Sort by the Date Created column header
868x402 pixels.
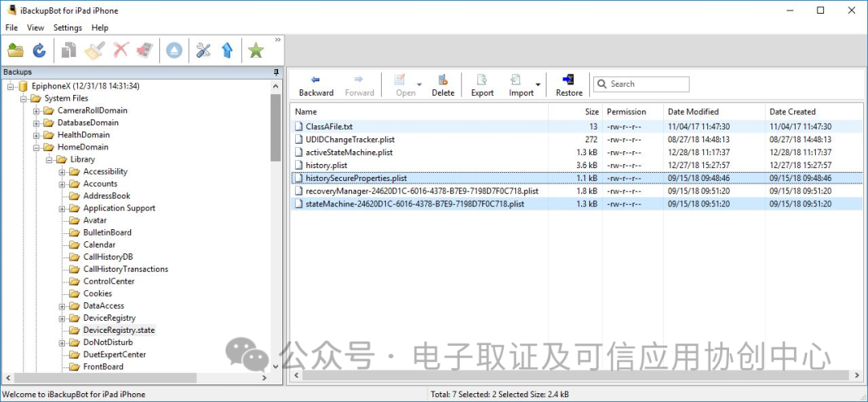point(813,111)
